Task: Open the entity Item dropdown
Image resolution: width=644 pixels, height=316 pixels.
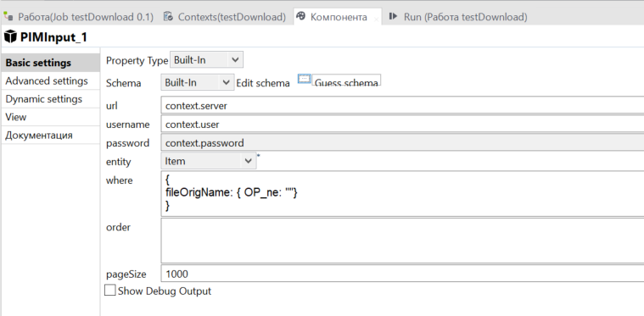Action: [209, 161]
